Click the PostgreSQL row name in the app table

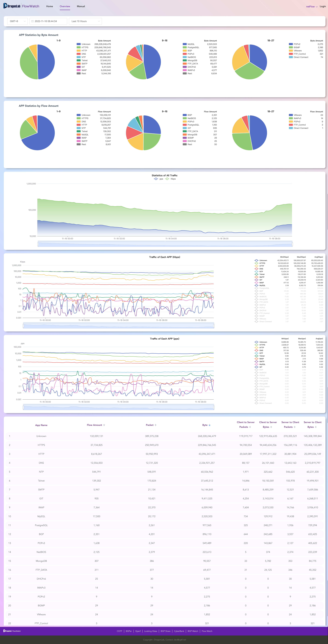click(x=41, y=525)
